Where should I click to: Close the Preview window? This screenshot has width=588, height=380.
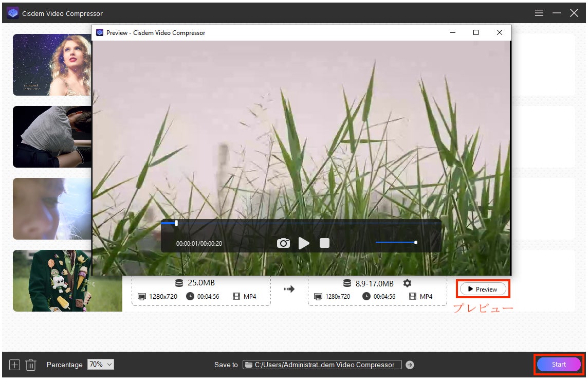pyautogui.click(x=500, y=32)
